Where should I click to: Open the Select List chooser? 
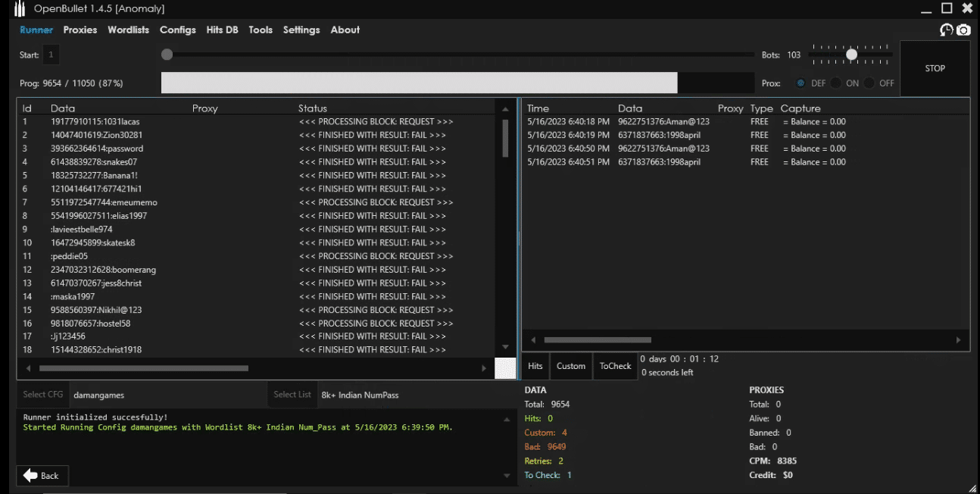click(x=292, y=394)
